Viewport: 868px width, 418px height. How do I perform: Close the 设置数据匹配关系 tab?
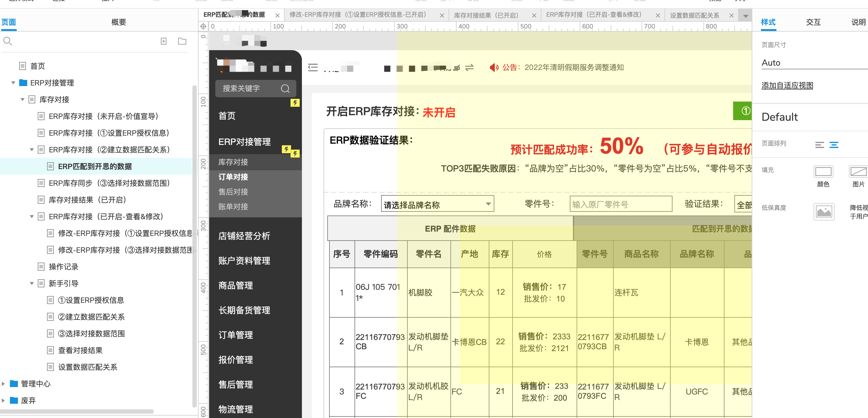732,15
